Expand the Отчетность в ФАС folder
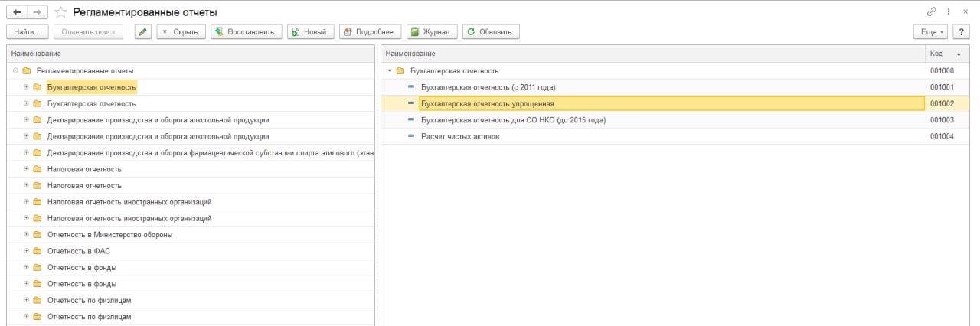 click(26, 251)
